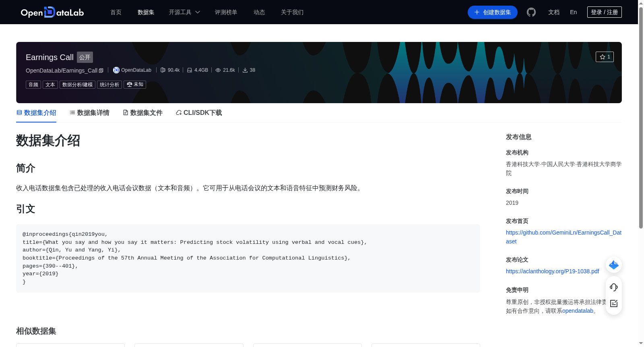Open the headset customer support icon
The width and height of the screenshot is (644, 347).
(x=614, y=287)
